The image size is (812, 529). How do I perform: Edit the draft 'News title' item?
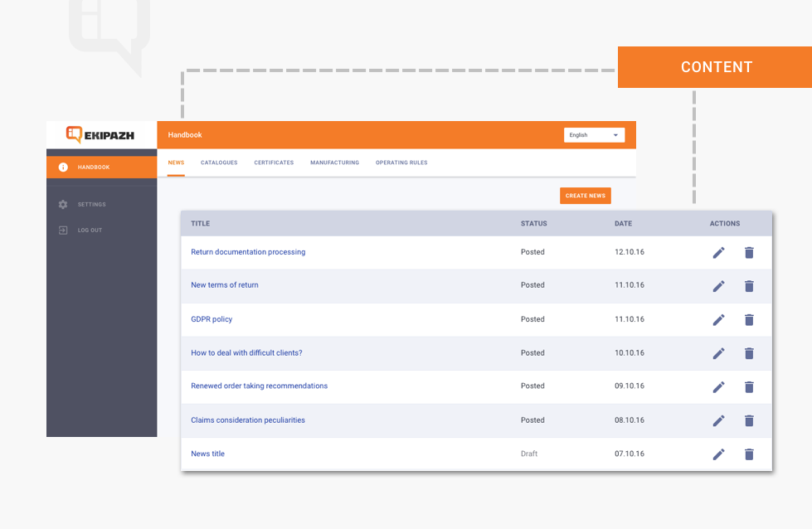pos(718,454)
